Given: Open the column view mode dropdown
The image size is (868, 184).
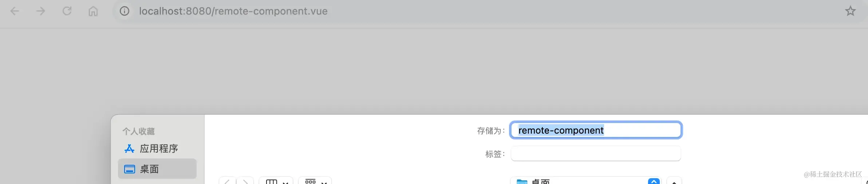Looking at the screenshot, I should pyautogui.click(x=276, y=181).
